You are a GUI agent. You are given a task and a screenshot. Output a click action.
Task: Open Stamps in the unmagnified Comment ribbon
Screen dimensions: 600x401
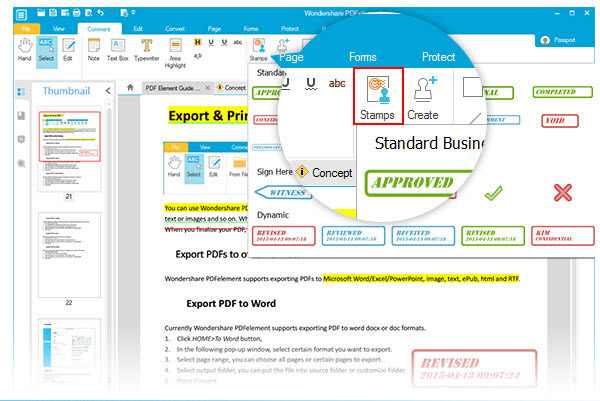(259, 50)
